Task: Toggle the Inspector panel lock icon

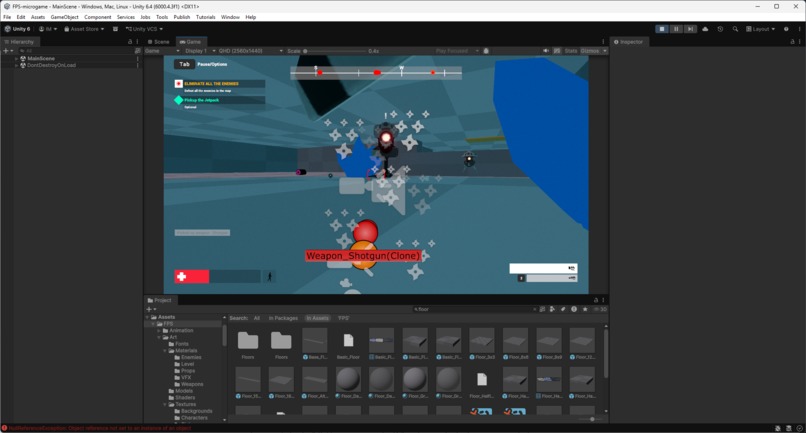Action: [x=792, y=42]
